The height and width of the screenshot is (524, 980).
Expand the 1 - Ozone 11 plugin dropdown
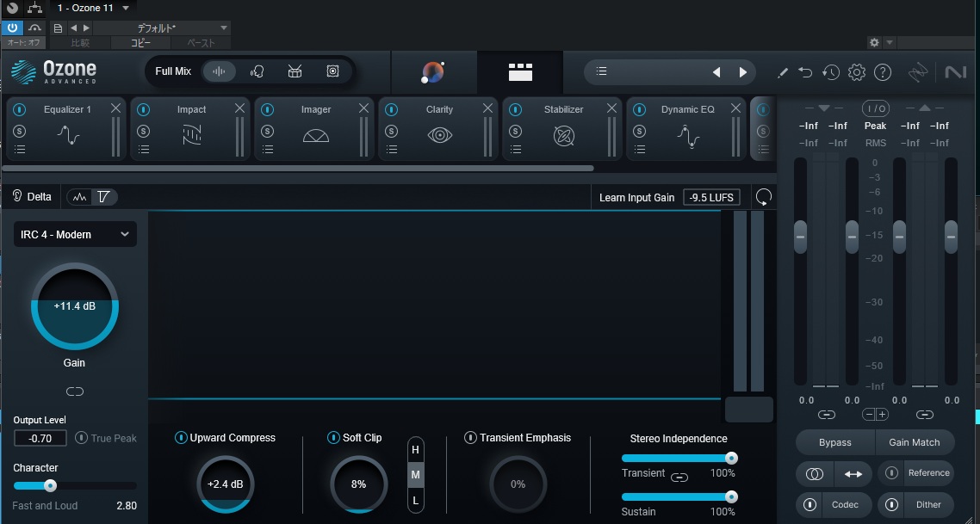click(126, 8)
